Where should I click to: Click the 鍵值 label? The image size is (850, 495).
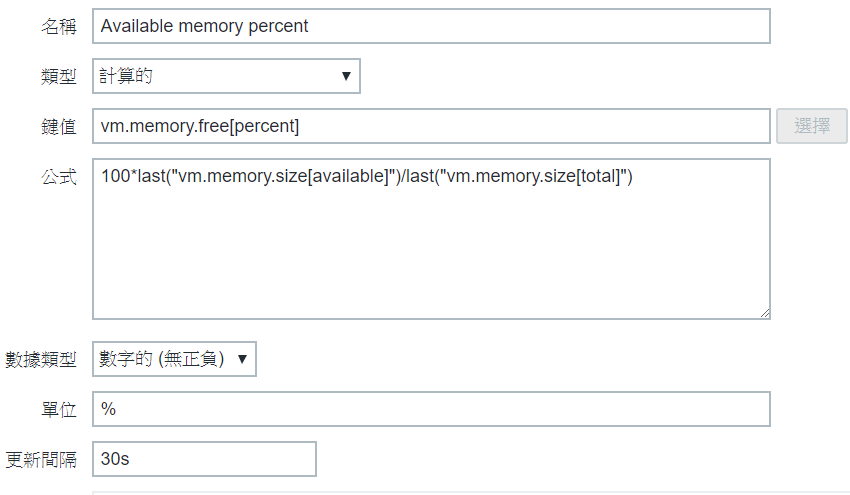pos(58,127)
